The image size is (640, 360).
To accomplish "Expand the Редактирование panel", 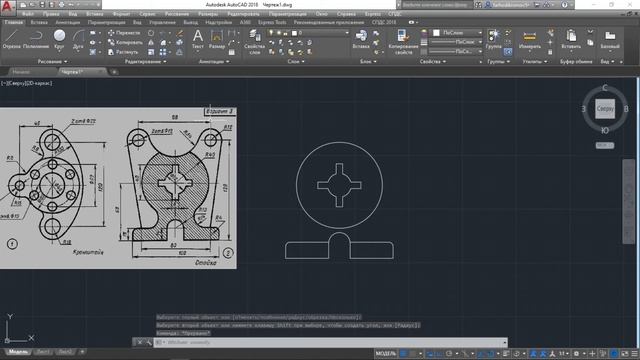I will pos(146,62).
